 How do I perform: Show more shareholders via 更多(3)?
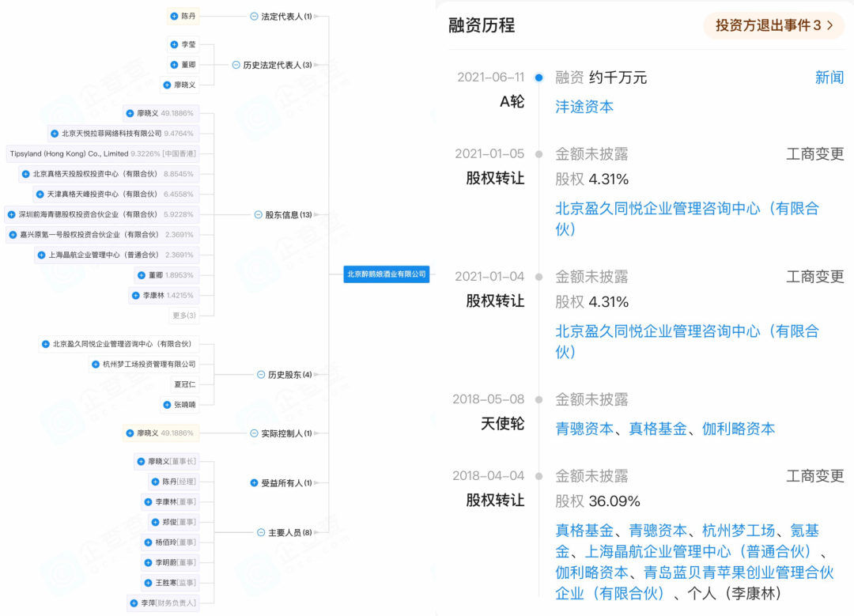tap(183, 316)
